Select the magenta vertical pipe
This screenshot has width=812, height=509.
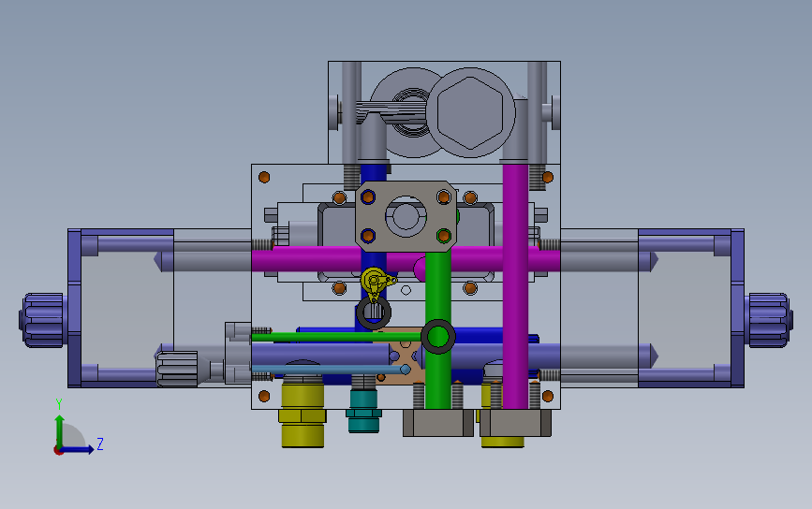(515, 286)
